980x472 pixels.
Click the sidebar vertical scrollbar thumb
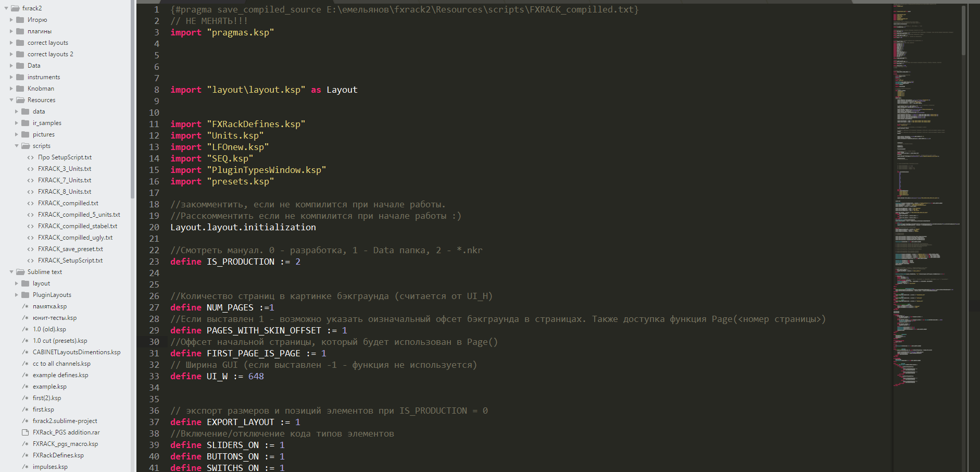click(x=133, y=99)
